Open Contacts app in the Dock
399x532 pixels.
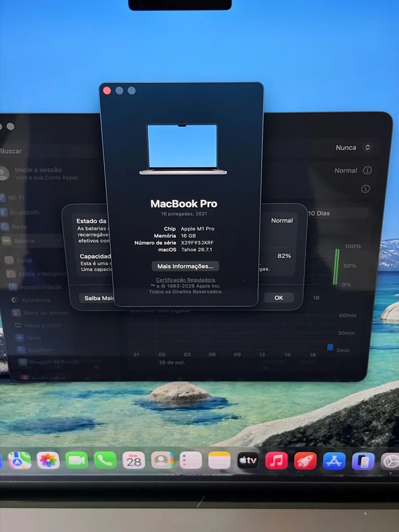point(162,461)
